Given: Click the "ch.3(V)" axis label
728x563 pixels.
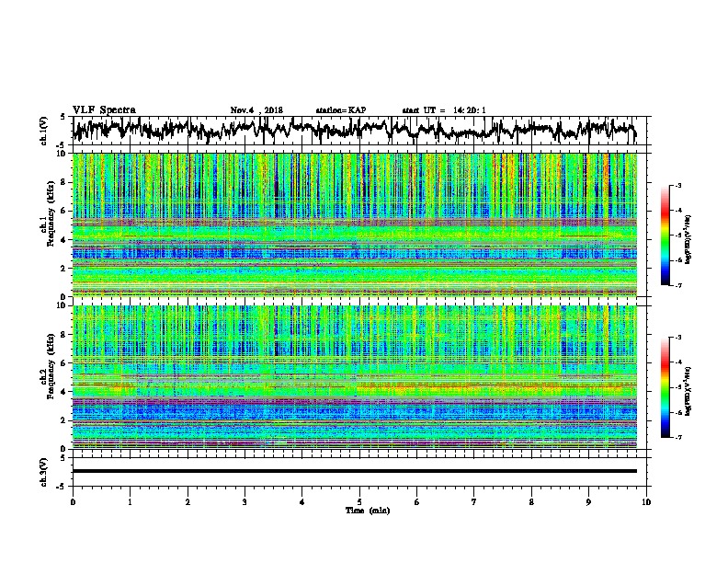Looking at the screenshot, I should 44,473.
